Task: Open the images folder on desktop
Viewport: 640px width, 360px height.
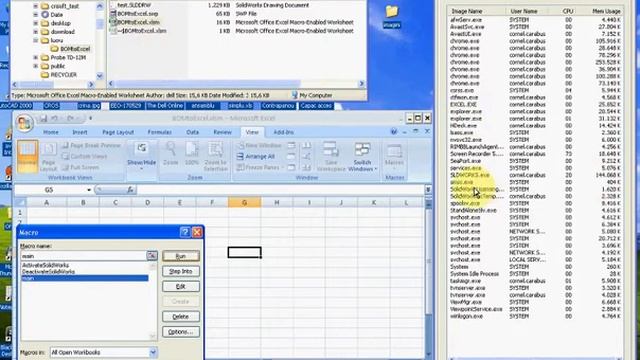Action: click(391, 16)
